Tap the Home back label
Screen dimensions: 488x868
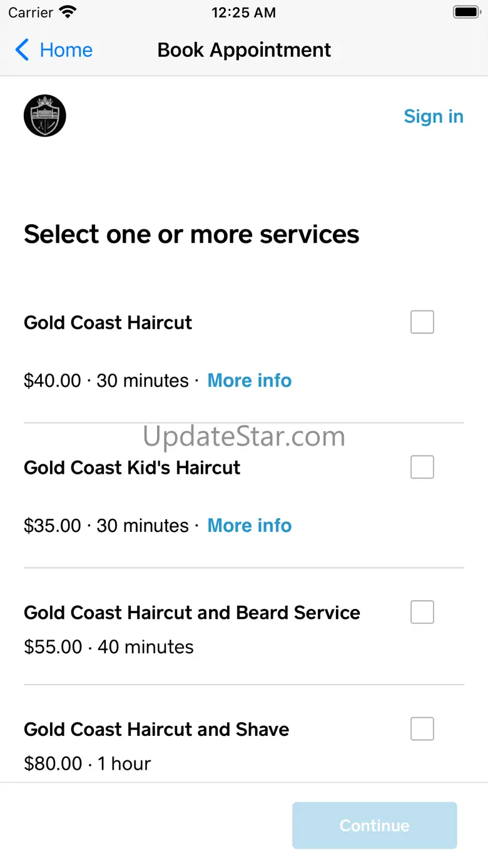coord(66,50)
